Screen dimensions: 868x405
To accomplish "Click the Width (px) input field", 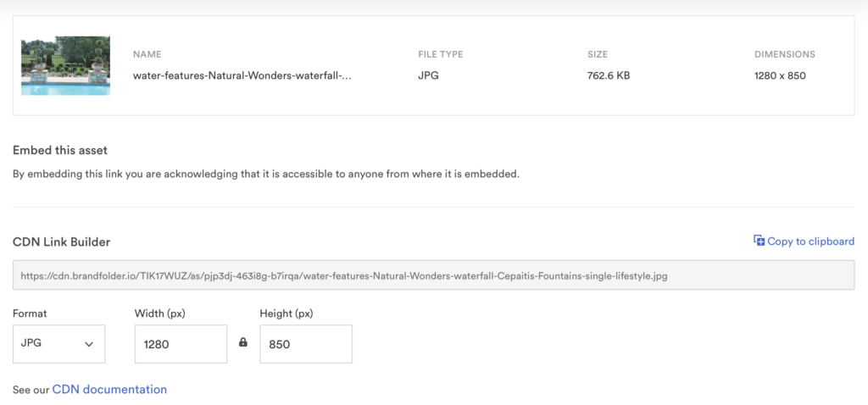I will (181, 344).
